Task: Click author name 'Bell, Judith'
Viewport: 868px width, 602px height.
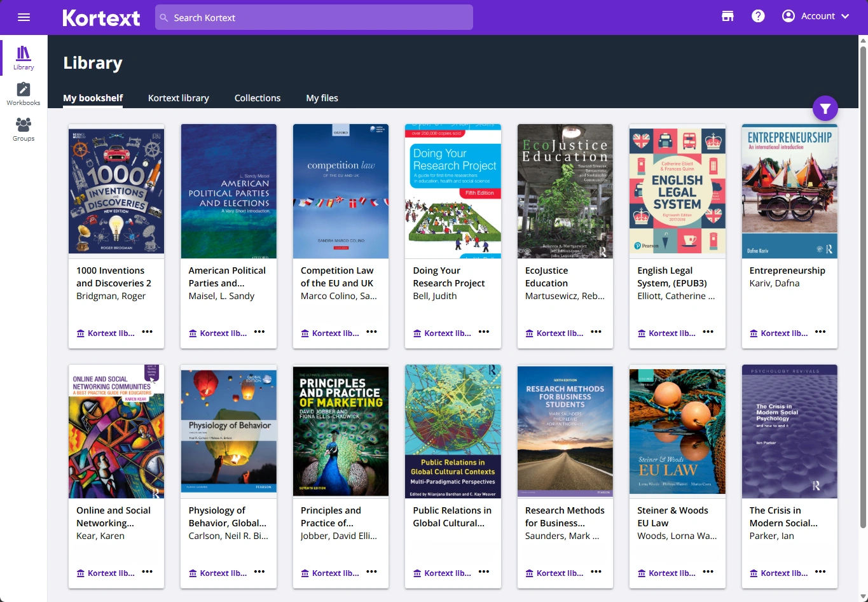Action: coord(435,296)
